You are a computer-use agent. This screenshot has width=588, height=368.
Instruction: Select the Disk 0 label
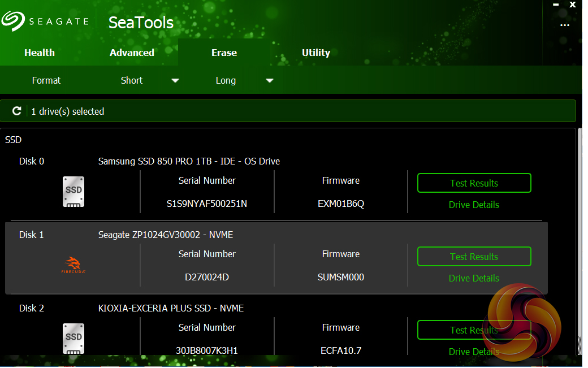[32, 161]
